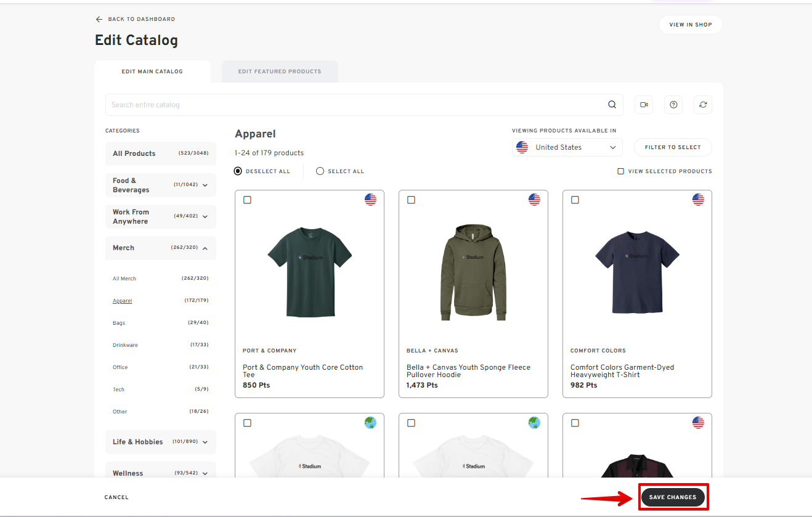Choose the Select All radio button

pyautogui.click(x=320, y=171)
